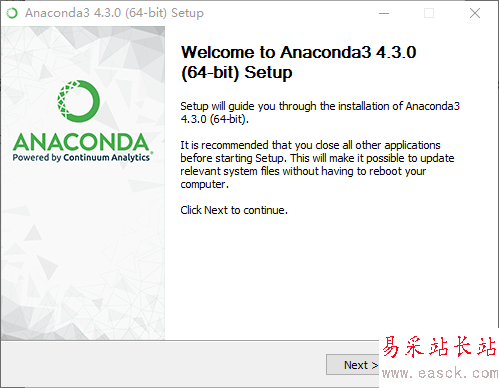The width and height of the screenshot is (499, 388).
Task: Click the 'Anaconda3 4.3.0 (64-bit) Setup' window title
Action: point(114,13)
